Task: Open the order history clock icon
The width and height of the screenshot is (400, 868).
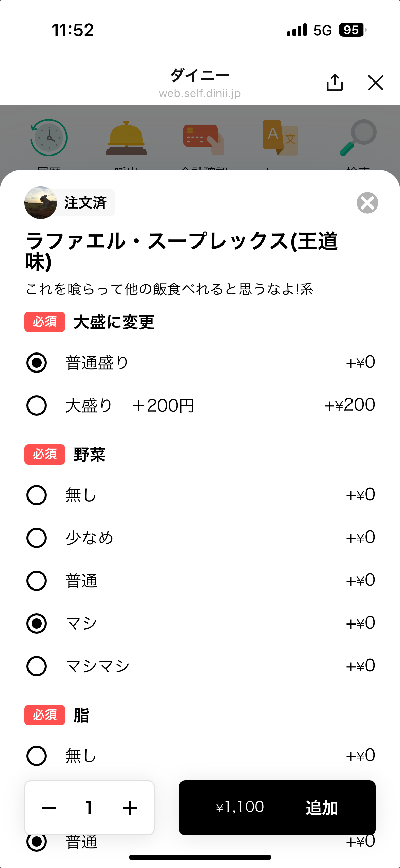Action: (49, 138)
